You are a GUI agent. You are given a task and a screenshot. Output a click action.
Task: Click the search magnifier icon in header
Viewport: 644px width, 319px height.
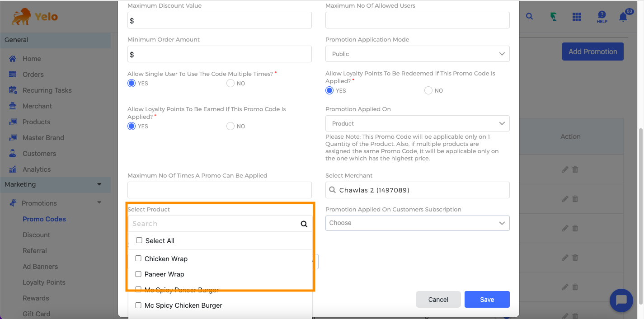point(529,17)
